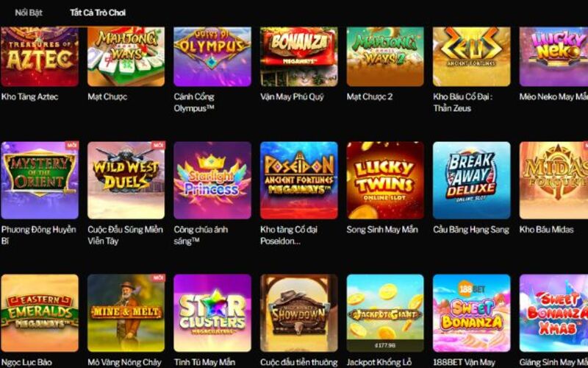Select the Tất Cả Trò Chơi tab
The width and height of the screenshot is (588, 368).
[x=98, y=13]
